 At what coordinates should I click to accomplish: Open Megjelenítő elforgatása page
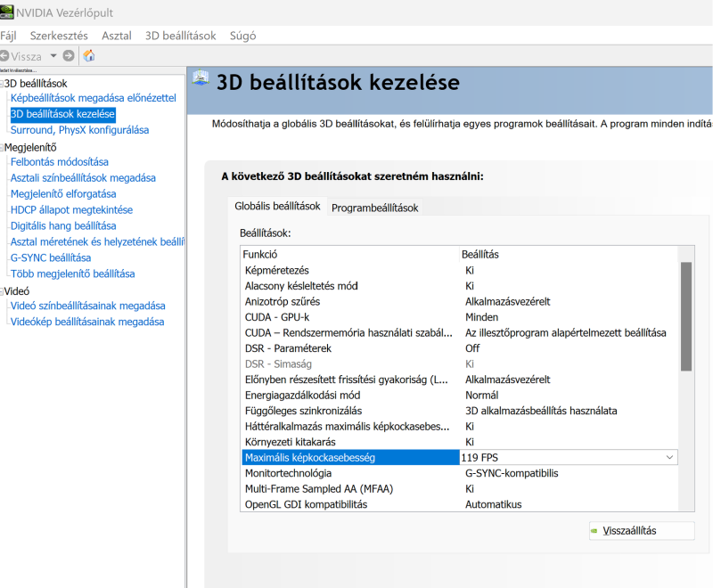[x=63, y=193]
